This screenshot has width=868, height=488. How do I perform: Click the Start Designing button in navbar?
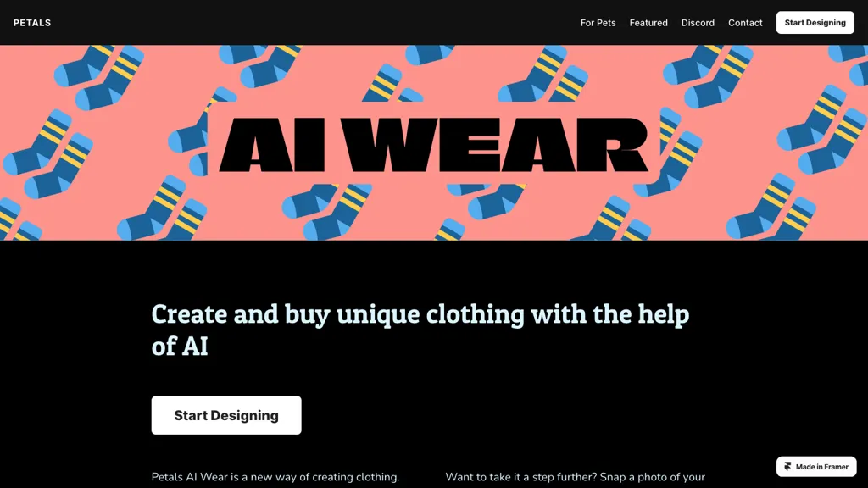pos(815,23)
